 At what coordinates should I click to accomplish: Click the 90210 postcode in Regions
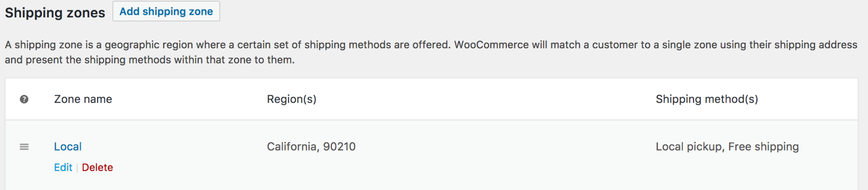(x=339, y=147)
